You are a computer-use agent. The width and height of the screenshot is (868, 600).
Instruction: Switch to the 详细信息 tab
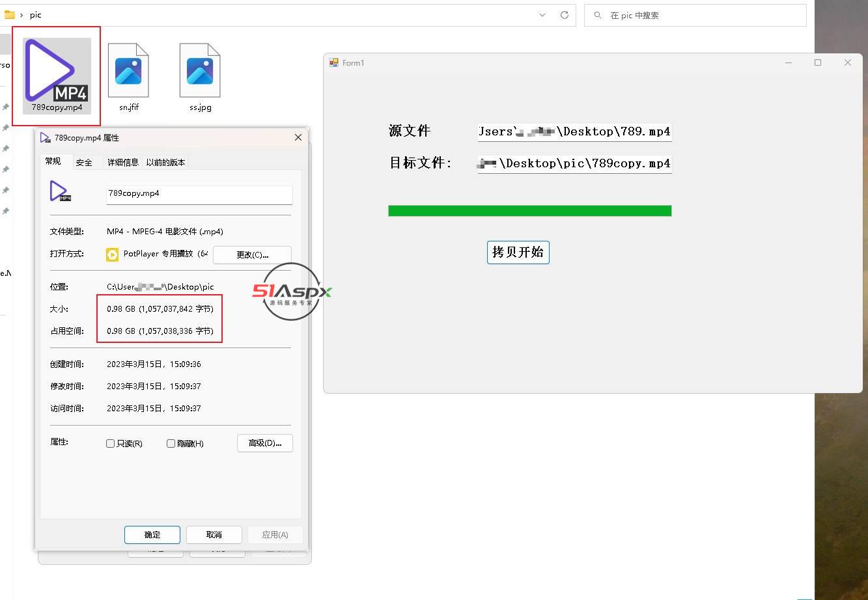(123, 162)
